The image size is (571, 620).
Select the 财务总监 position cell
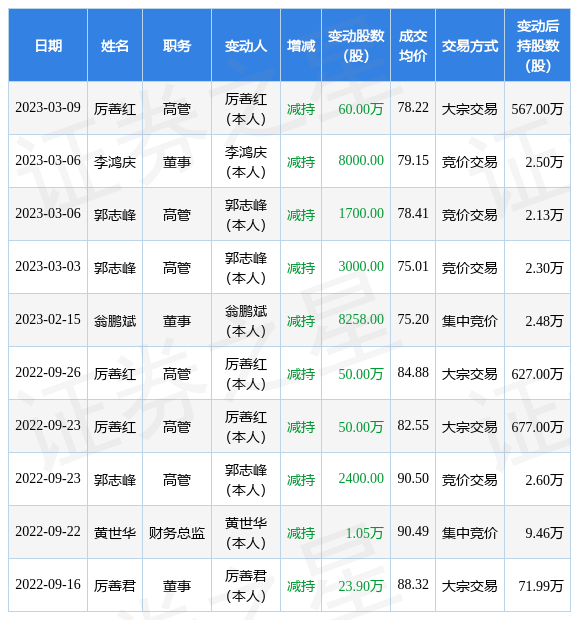point(177,533)
